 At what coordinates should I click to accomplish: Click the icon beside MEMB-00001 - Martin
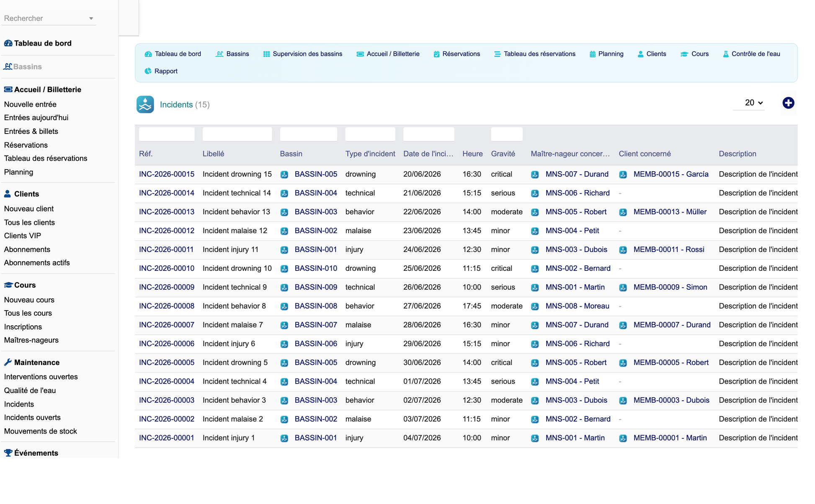tap(623, 438)
